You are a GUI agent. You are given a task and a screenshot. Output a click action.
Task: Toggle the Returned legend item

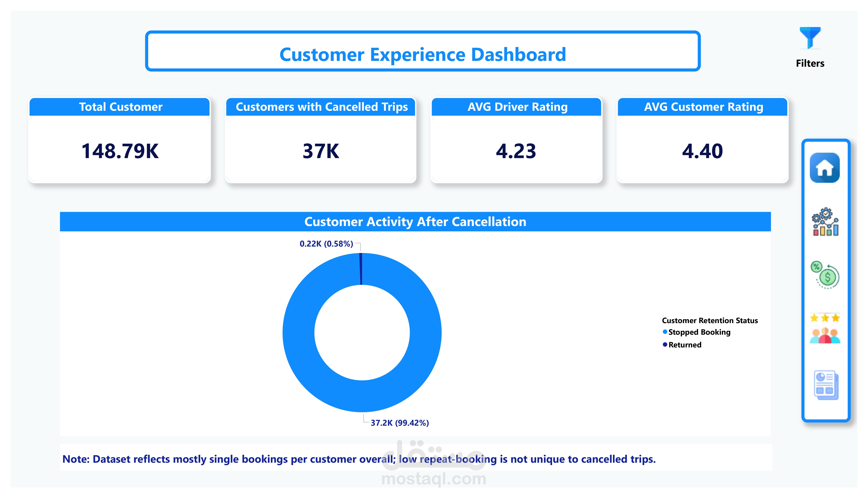click(x=682, y=345)
